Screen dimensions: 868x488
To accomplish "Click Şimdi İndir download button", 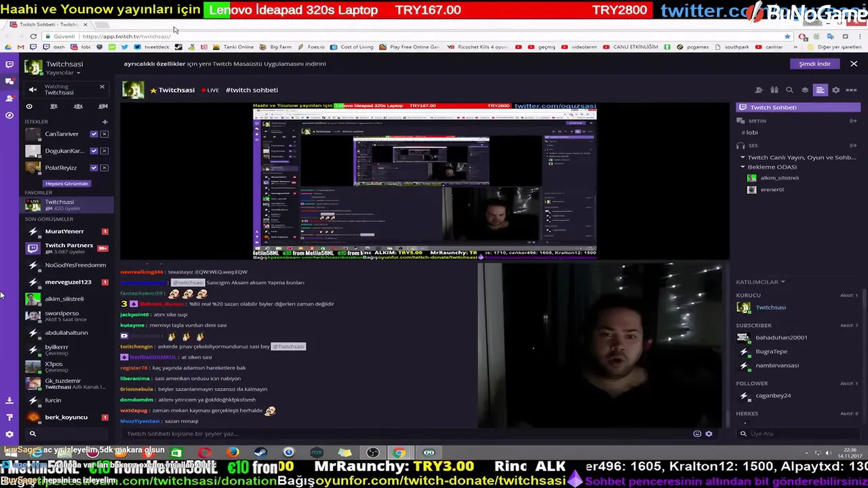I will coord(814,64).
